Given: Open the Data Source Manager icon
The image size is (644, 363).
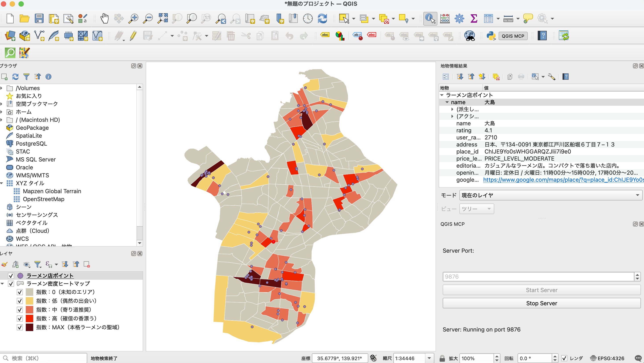Looking at the screenshot, I should click(x=10, y=36).
